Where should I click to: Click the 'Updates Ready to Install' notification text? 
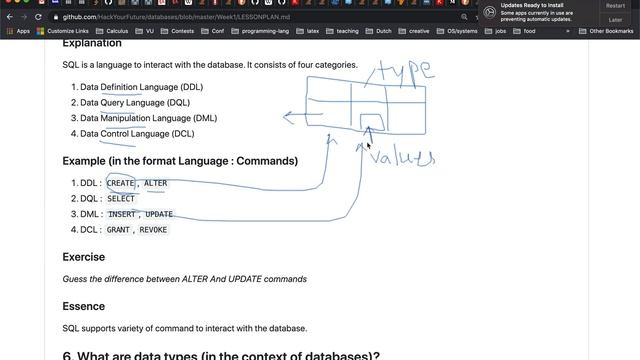point(532,5)
